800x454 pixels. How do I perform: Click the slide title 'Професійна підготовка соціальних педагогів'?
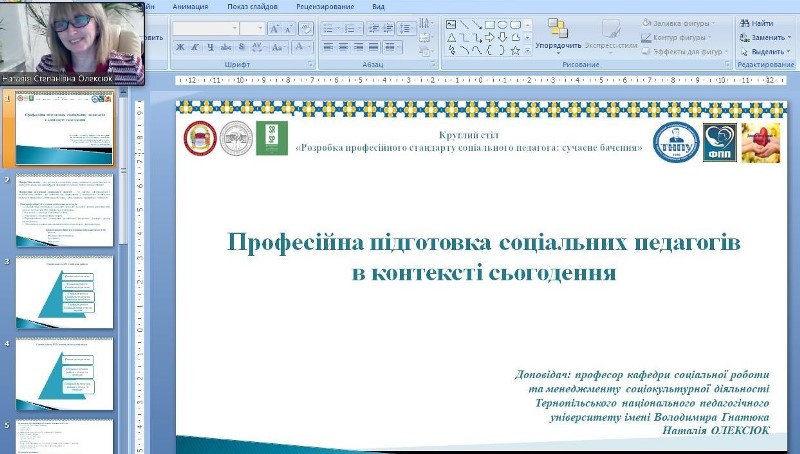(483, 242)
